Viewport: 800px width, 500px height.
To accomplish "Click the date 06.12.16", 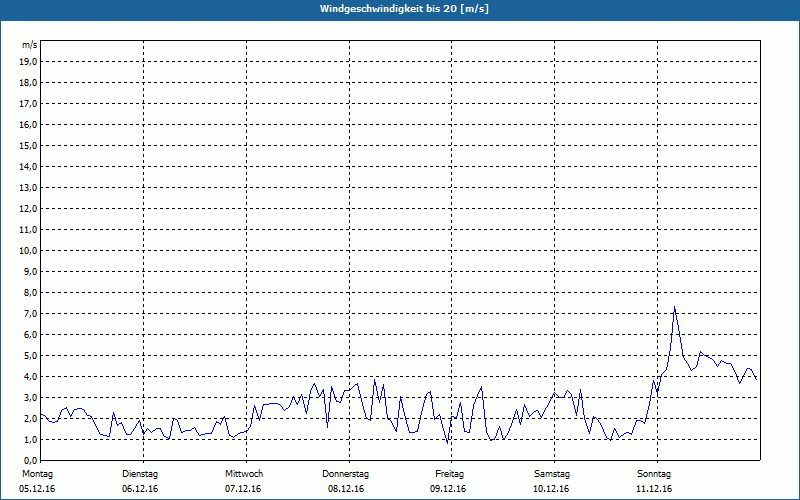I will coord(140,489).
